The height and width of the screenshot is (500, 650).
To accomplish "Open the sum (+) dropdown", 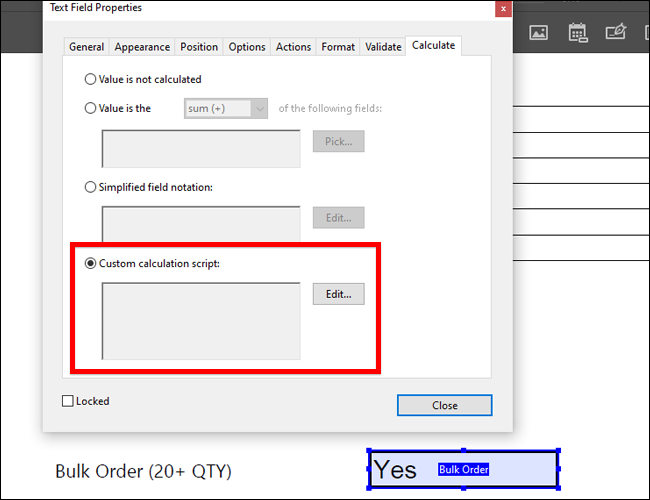I will pyautogui.click(x=226, y=109).
